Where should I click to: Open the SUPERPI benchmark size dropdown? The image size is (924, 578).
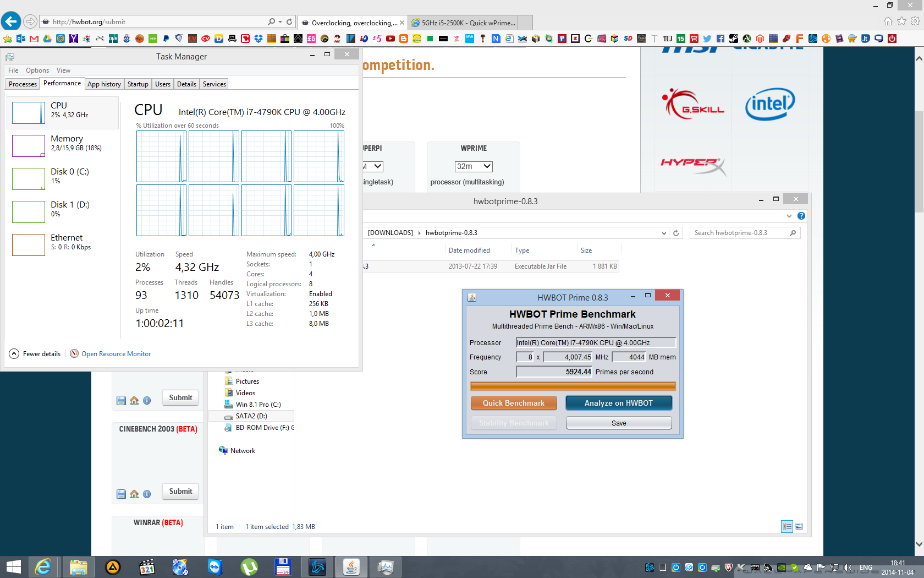pyautogui.click(x=372, y=166)
